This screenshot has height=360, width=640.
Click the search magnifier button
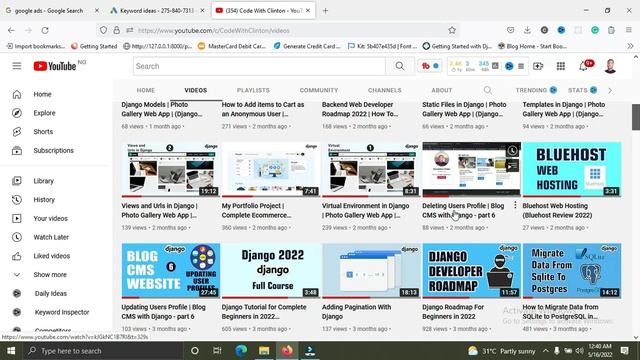(x=400, y=66)
